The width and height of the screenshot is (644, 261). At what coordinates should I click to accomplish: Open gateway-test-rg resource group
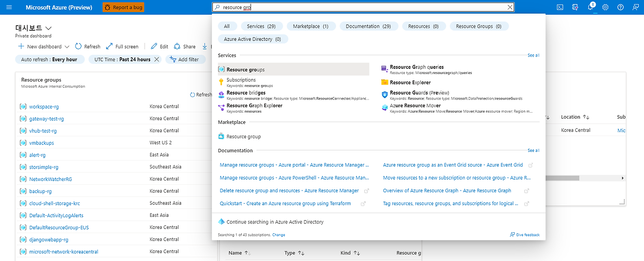46,119
